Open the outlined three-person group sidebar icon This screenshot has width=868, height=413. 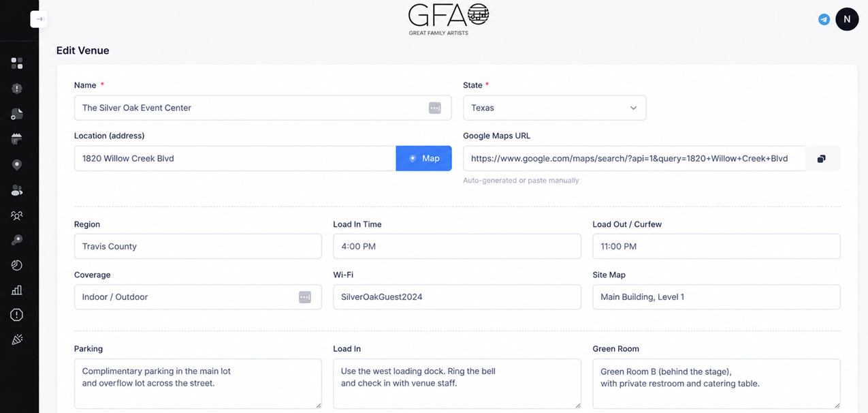17,215
